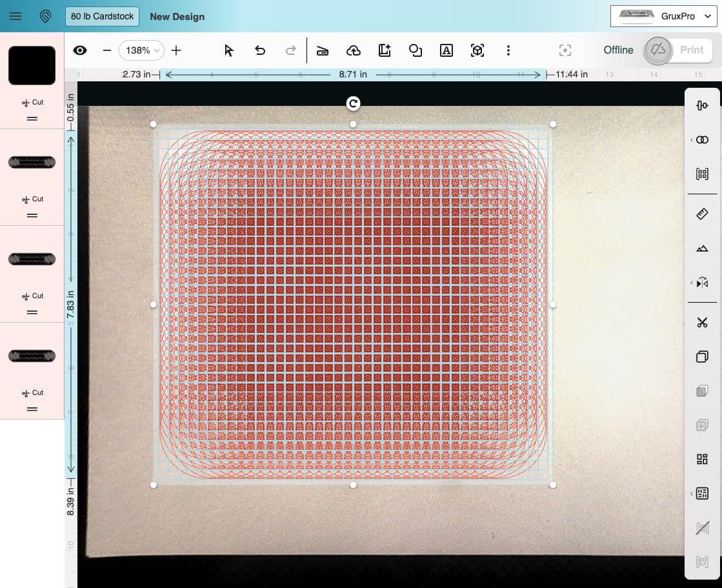Open the GruxPro machine selector dropdown
Screen dimensions: 722x588
coord(663,16)
